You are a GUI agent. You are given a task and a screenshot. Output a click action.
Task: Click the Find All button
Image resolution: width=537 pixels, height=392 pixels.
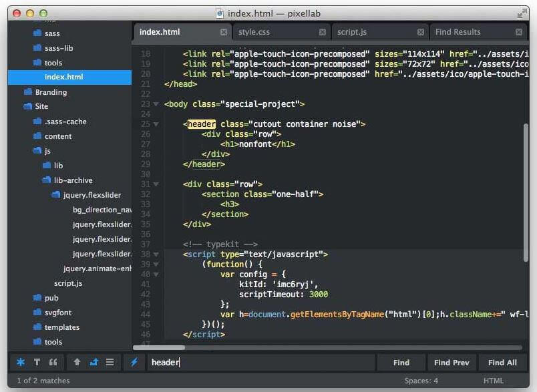click(502, 363)
